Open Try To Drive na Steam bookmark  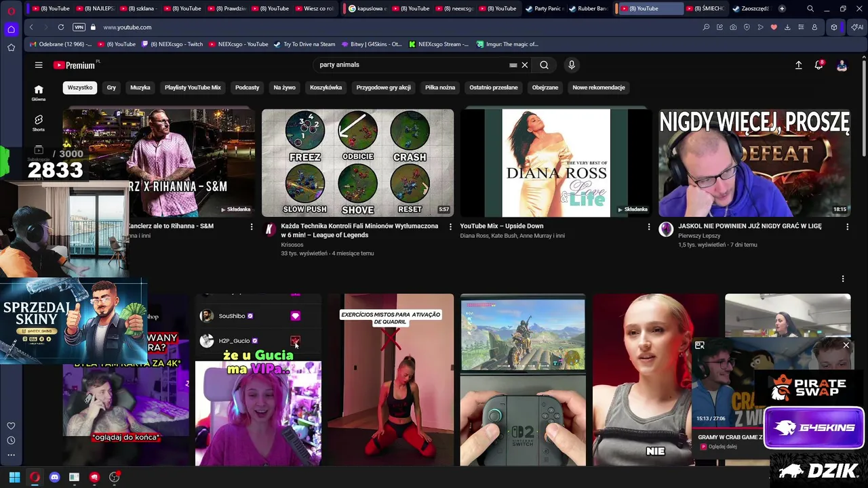pos(304,44)
